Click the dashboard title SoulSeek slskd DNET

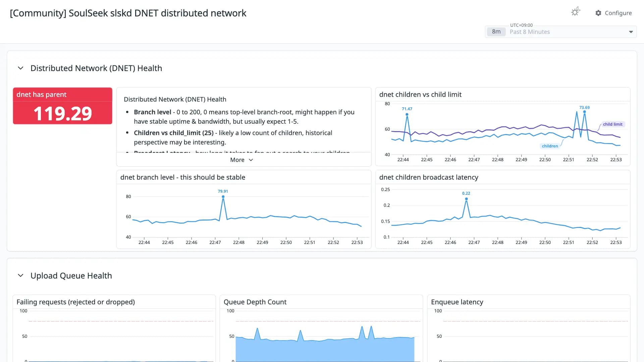point(128,13)
